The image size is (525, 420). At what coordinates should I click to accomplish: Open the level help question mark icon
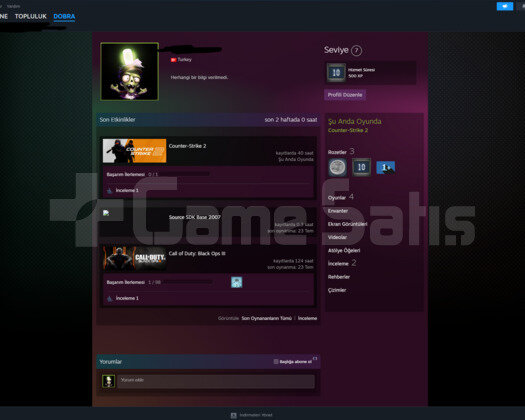click(356, 51)
